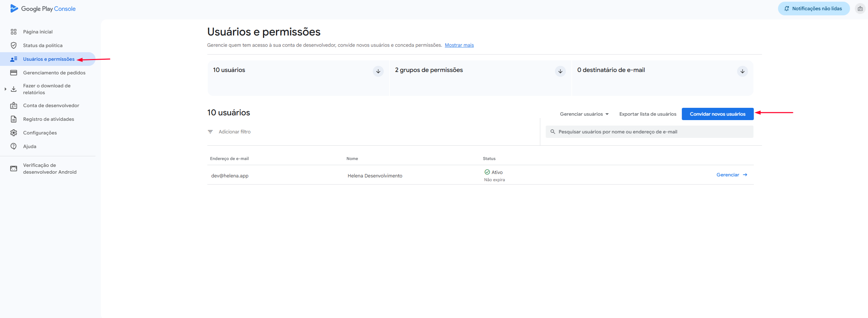
Task: Expand Fazer o download de relatórios
Action: pyautogui.click(x=5, y=89)
